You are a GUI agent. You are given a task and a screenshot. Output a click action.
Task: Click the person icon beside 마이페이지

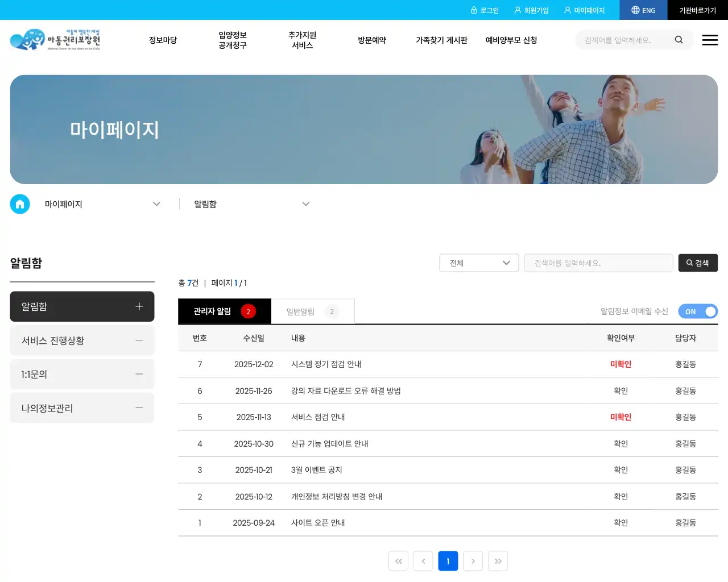567,10
